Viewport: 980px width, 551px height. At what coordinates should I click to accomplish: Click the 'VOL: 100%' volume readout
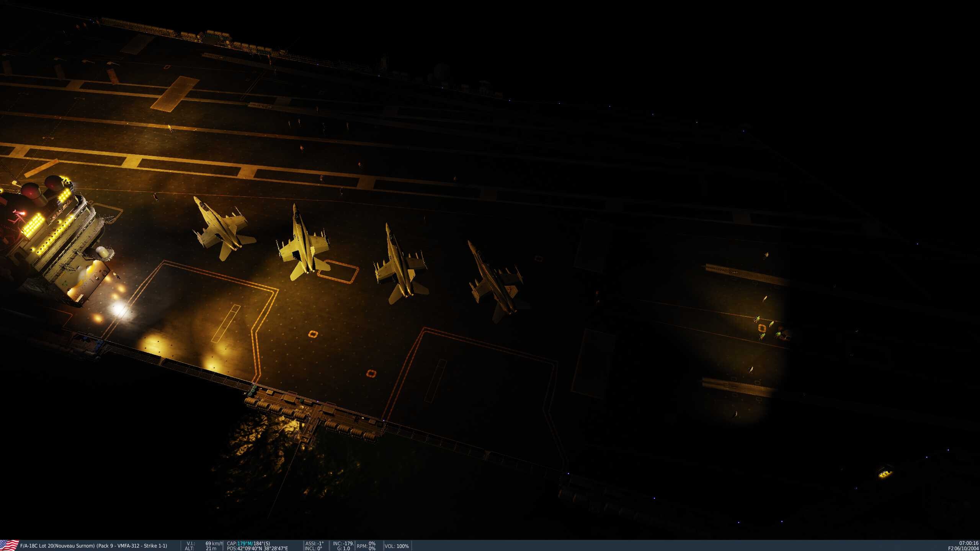(x=397, y=546)
